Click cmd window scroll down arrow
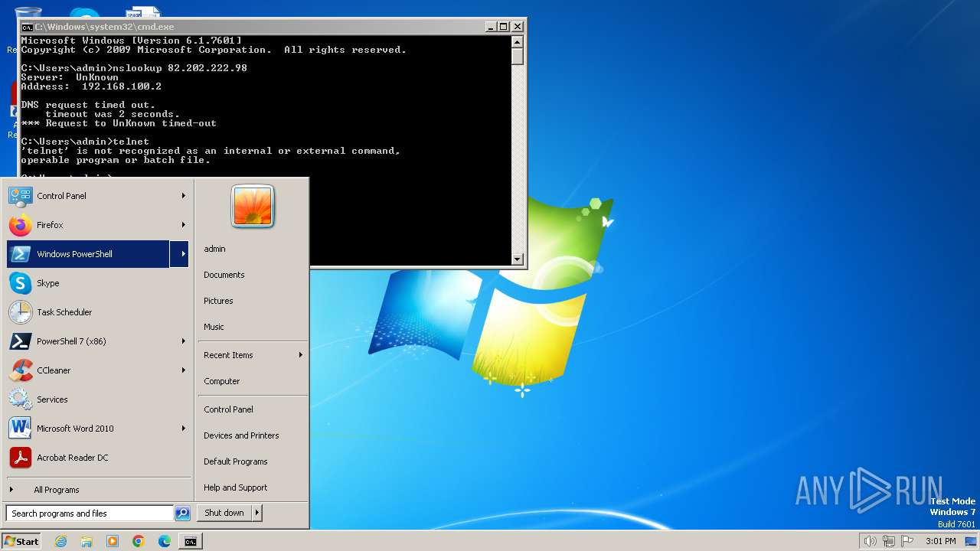The image size is (980, 551). point(518,259)
